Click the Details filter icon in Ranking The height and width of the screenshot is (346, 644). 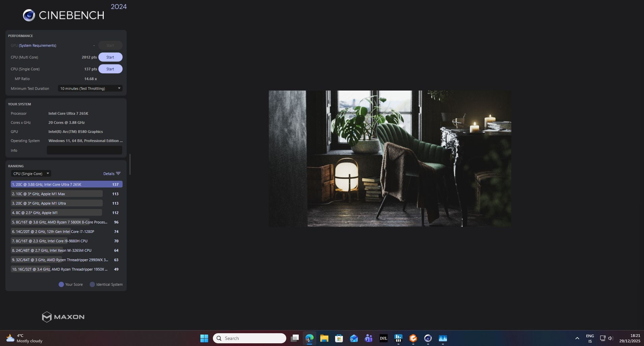[118, 174]
